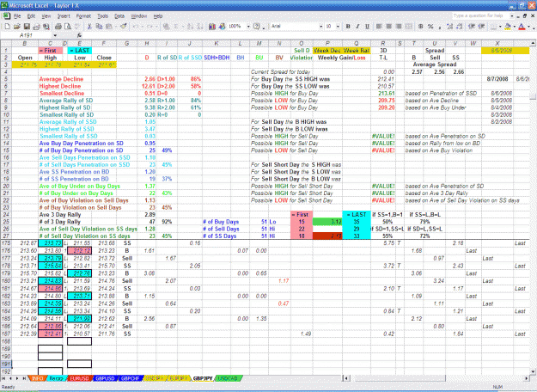
Task: Open the Name Box dropdown arrow
Action: (55, 35)
